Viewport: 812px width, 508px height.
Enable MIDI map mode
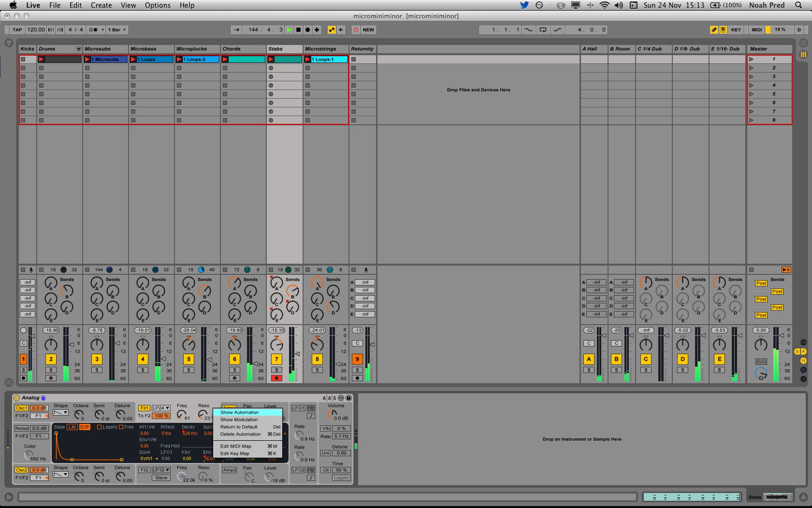(x=757, y=30)
